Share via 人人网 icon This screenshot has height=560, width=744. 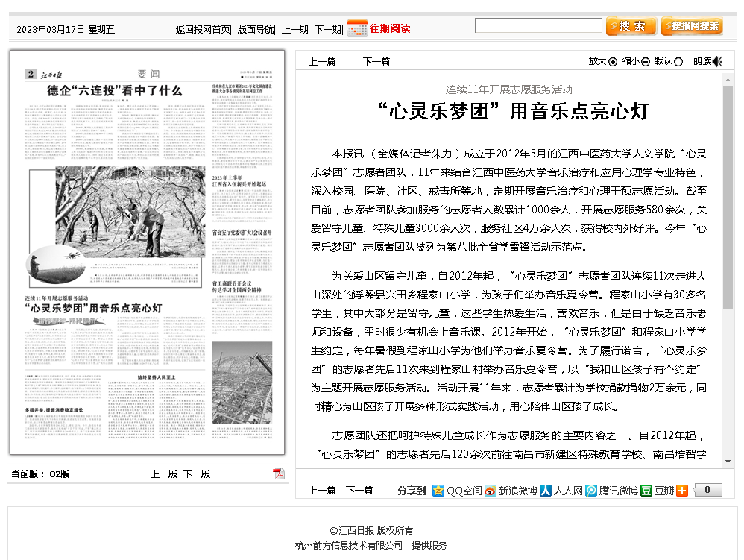click(x=546, y=490)
